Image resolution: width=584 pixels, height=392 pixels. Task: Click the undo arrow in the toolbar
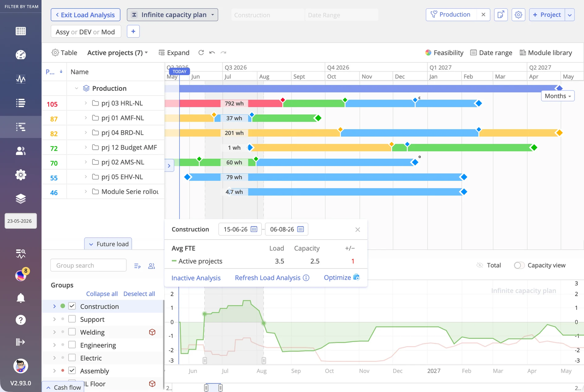pyautogui.click(x=212, y=53)
